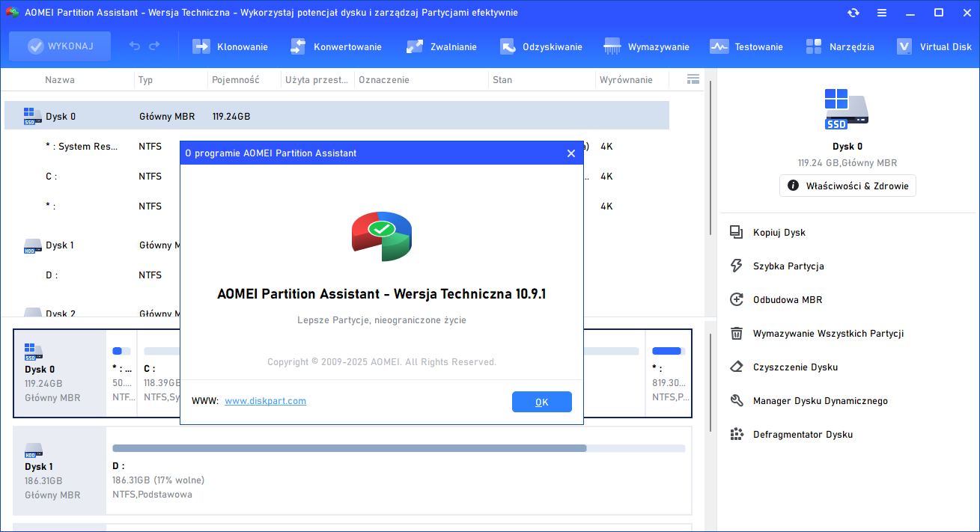Click the Defragmentator Dysku grid icon
This screenshot has width=980, height=532.
[x=737, y=435]
